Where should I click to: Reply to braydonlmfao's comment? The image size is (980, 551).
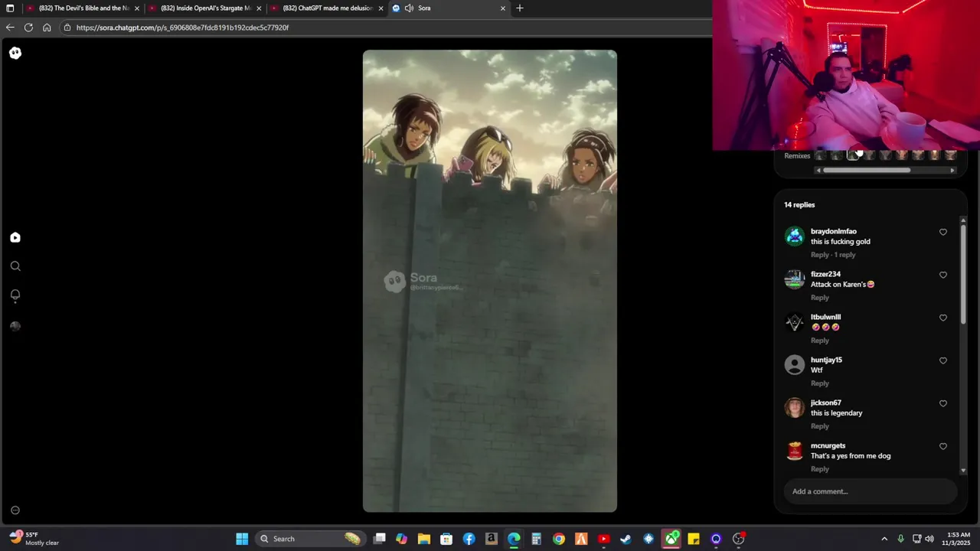820,255
